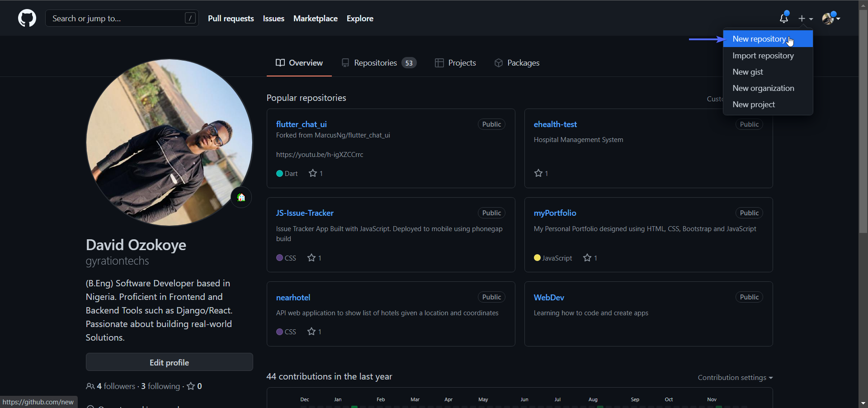Click 44 contributions in the last year heading
The image size is (868, 408).
click(x=329, y=377)
